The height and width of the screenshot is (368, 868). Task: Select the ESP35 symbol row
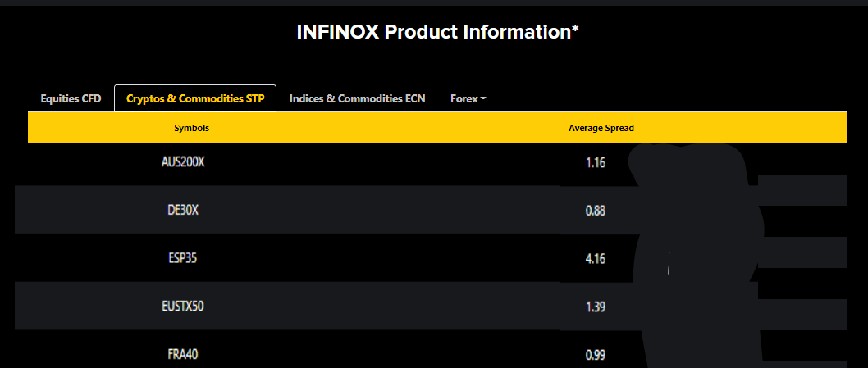[183, 258]
